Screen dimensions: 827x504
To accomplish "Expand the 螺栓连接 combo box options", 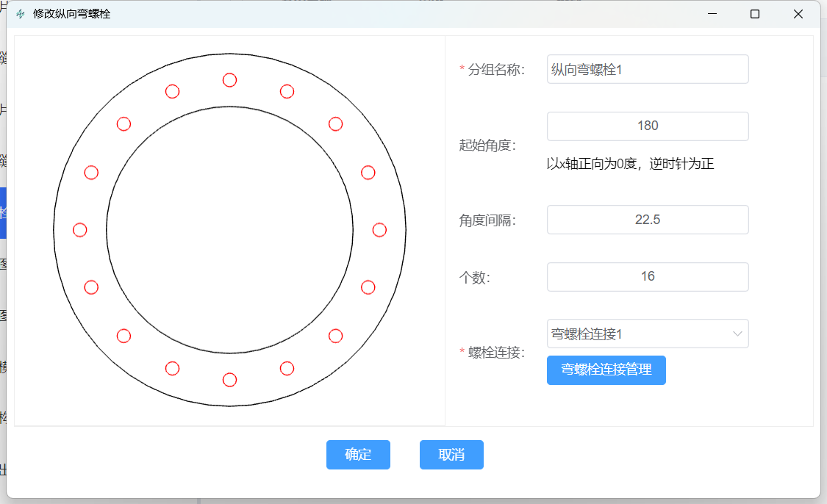I will pos(648,334).
